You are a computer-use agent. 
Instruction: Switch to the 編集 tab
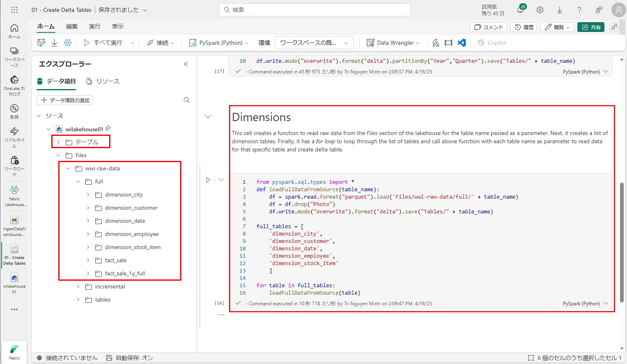click(x=72, y=26)
